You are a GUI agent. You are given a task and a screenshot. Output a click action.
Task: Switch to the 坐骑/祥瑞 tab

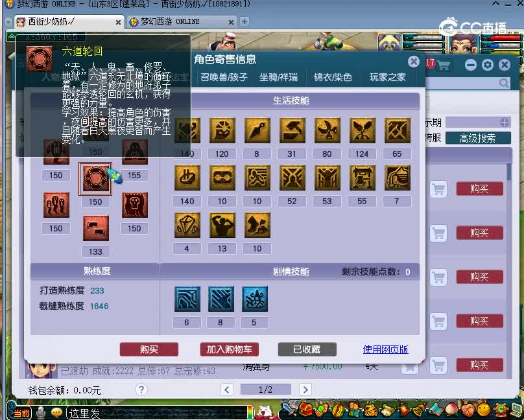point(278,78)
